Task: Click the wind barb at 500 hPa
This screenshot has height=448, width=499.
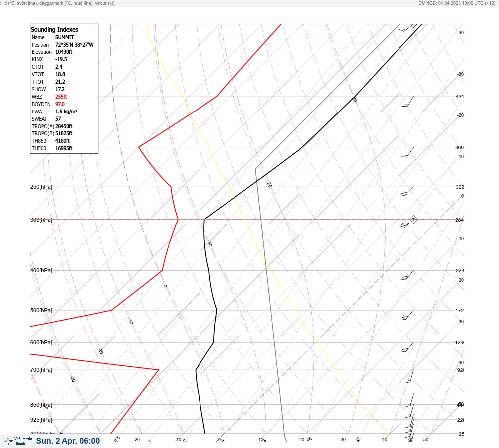Action: (x=407, y=315)
